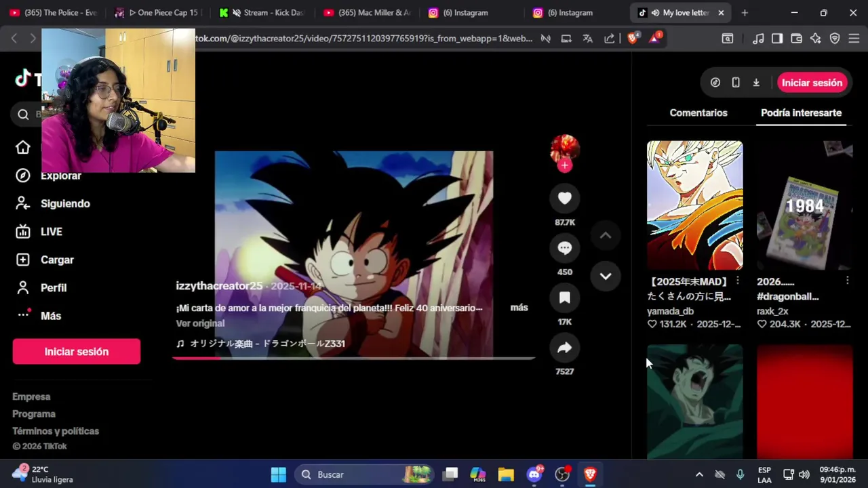This screenshot has height=488, width=868.
Task: Open the raxk_2x author name
Action: pos(772,311)
